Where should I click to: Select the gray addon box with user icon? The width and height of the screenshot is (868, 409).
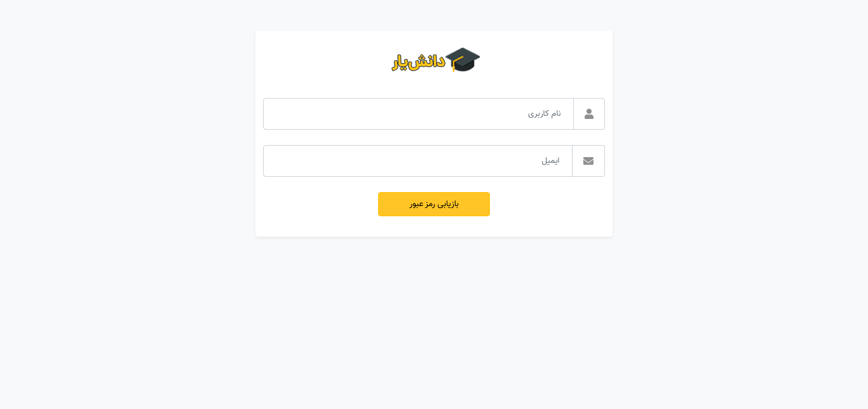point(589,114)
